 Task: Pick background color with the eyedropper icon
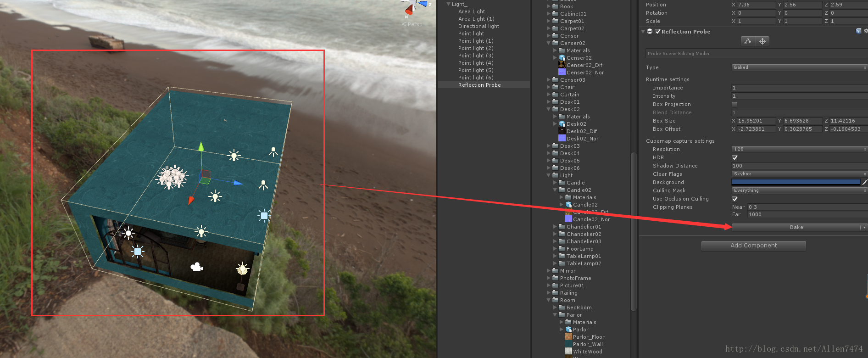865,182
